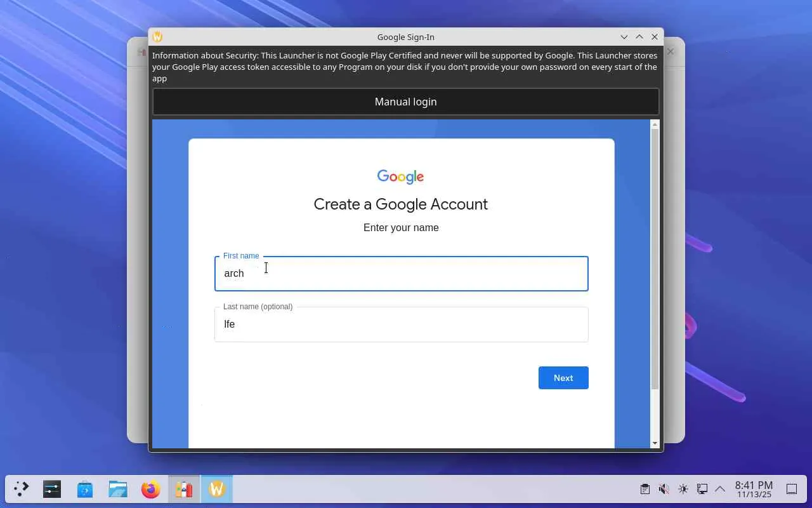812x508 pixels.
Task: Expand the hidden system tray icons
Action: click(x=720, y=489)
